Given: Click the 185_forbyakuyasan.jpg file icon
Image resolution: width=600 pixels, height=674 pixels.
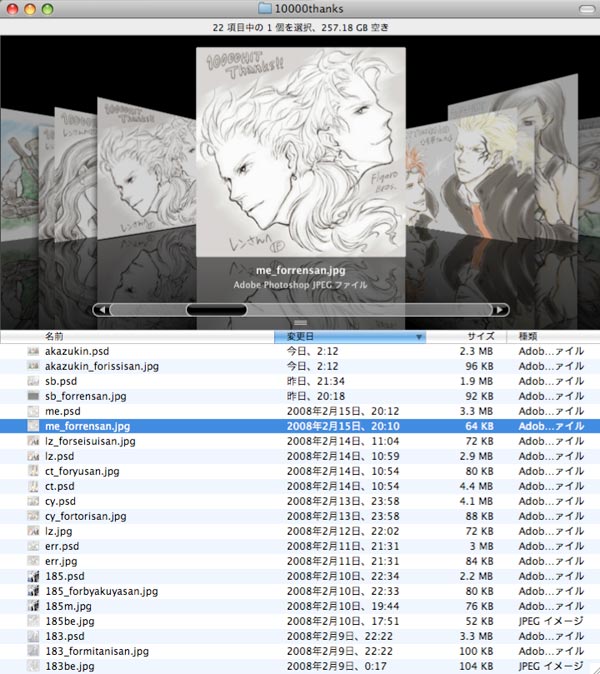Looking at the screenshot, I should click(33, 591).
